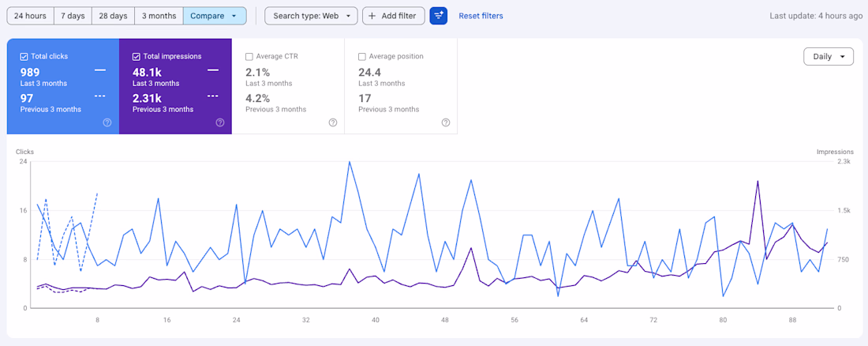Switch to the 28 days range
The image size is (868, 346).
[113, 16]
